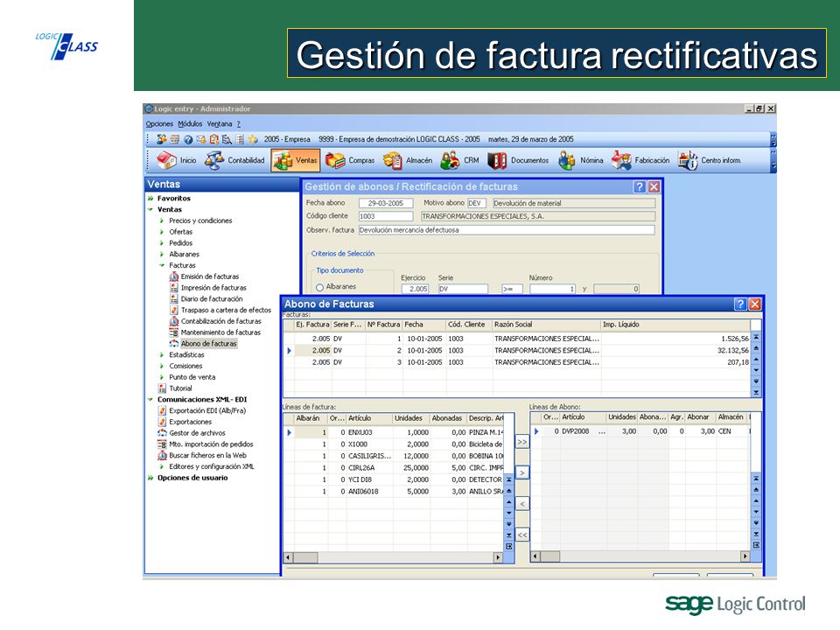Open Mto. importación de pedidos
The height and width of the screenshot is (630, 840).
click(x=206, y=444)
